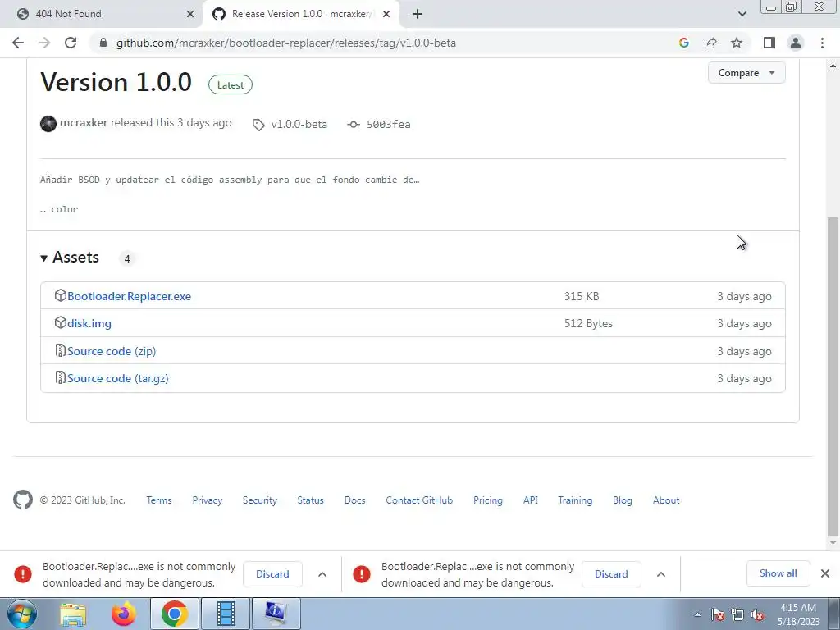Close the downloads bar
This screenshot has width=840, height=630.
point(825,573)
